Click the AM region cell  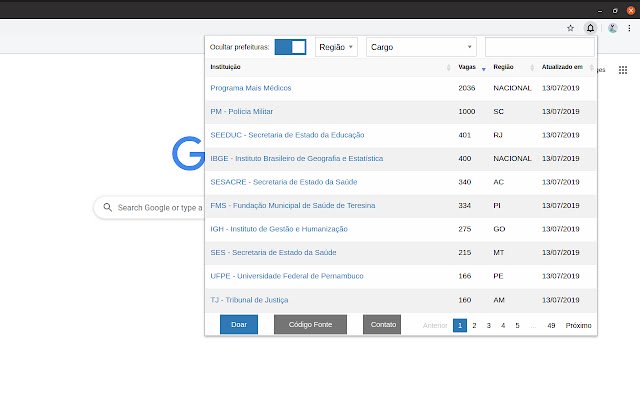[499, 300]
